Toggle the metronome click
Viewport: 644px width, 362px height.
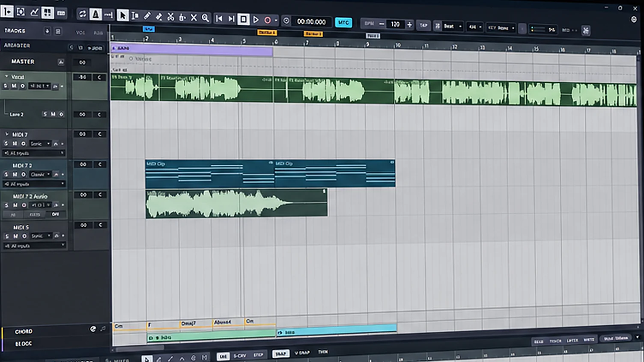[95, 15]
